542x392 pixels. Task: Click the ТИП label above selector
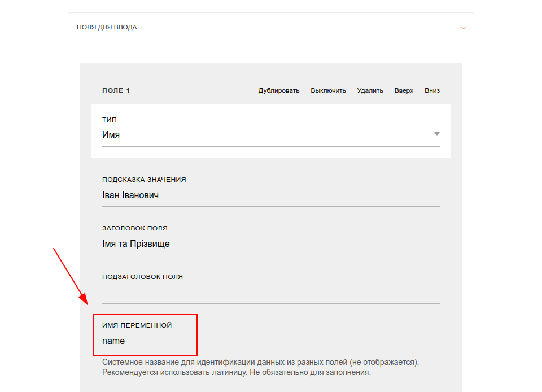109,120
